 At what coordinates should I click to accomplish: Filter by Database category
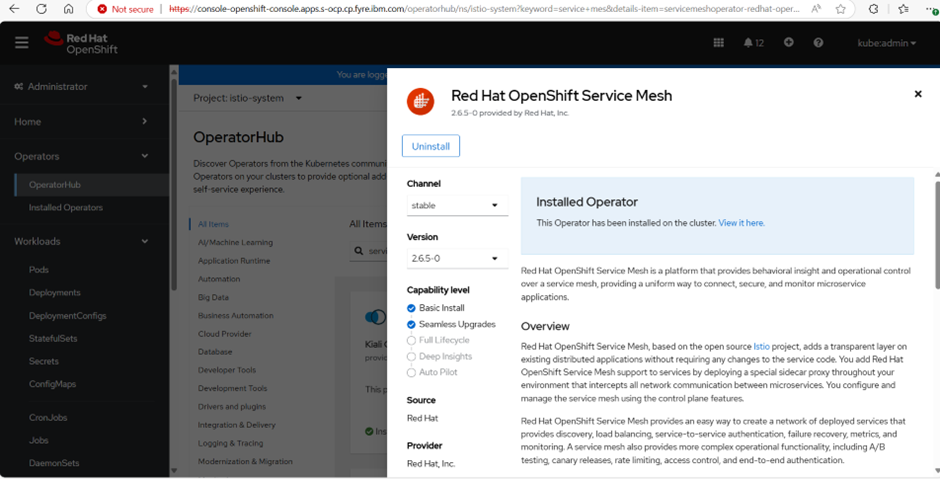click(215, 352)
